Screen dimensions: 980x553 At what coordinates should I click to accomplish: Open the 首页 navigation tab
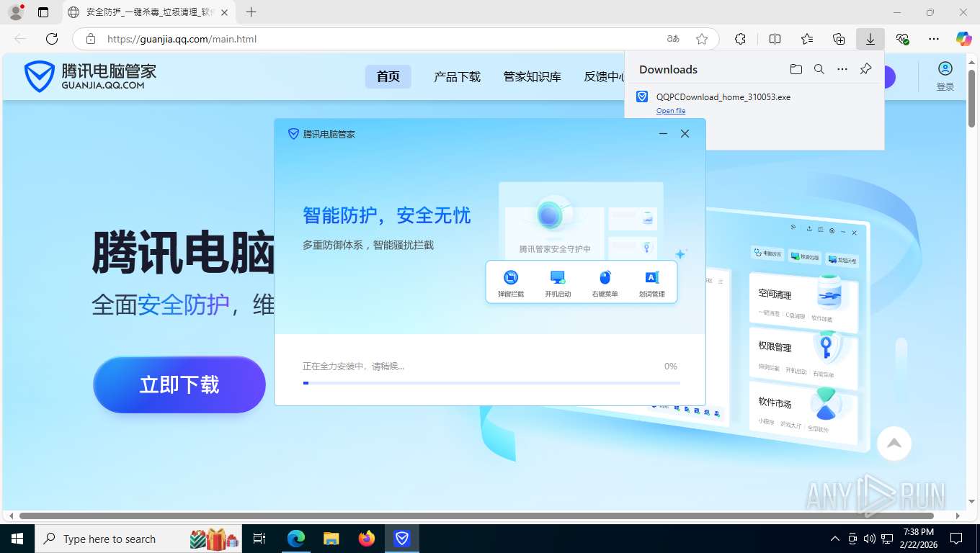[388, 76]
